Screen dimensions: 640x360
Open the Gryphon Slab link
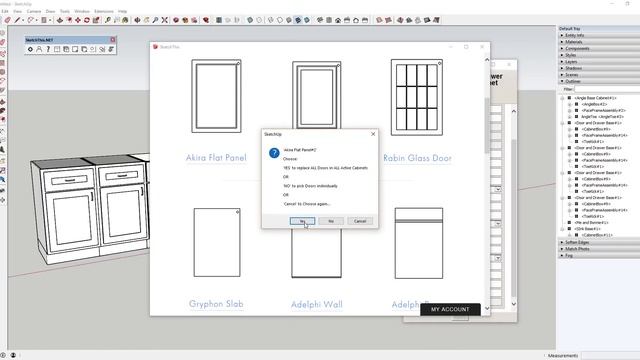pyautogui.click(x=216, y=304)
